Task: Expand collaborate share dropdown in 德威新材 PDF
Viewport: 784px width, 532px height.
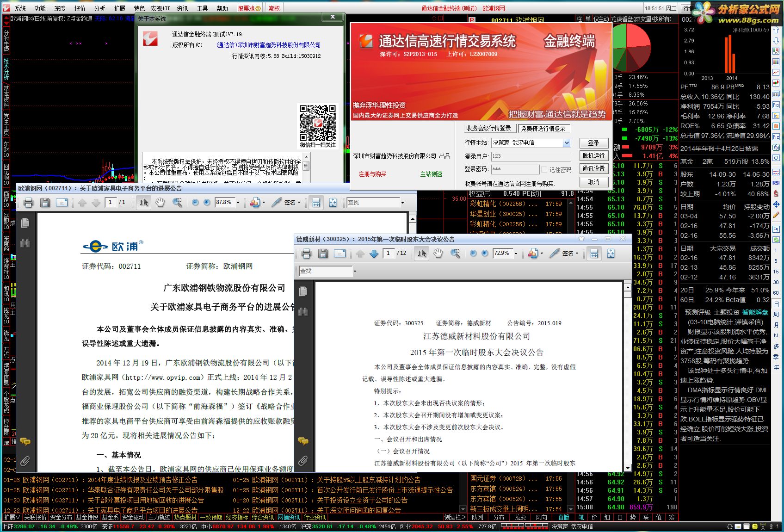Action: point(542,254)
